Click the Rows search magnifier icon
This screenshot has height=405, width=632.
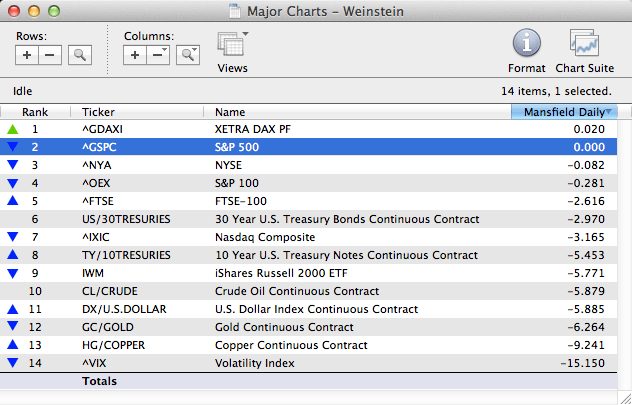(80, 55)
